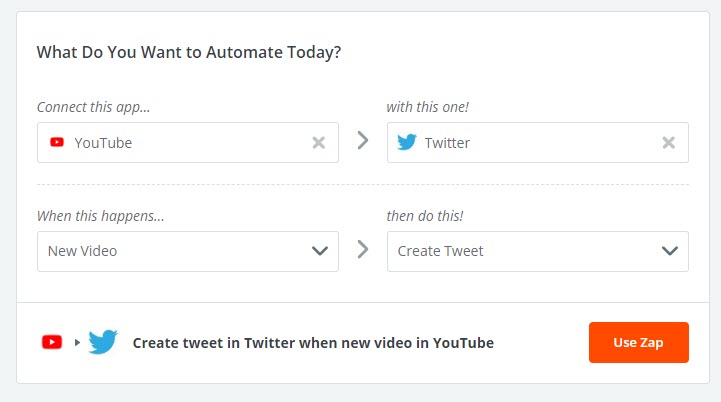Expand the Create Tweet action chevron

point(670,251)
